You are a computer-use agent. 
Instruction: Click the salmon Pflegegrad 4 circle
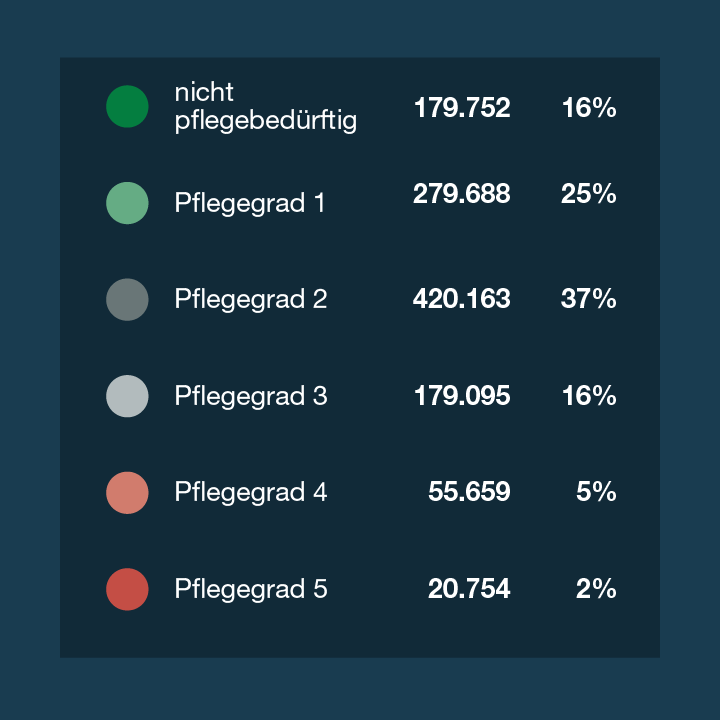click(127, 493)
